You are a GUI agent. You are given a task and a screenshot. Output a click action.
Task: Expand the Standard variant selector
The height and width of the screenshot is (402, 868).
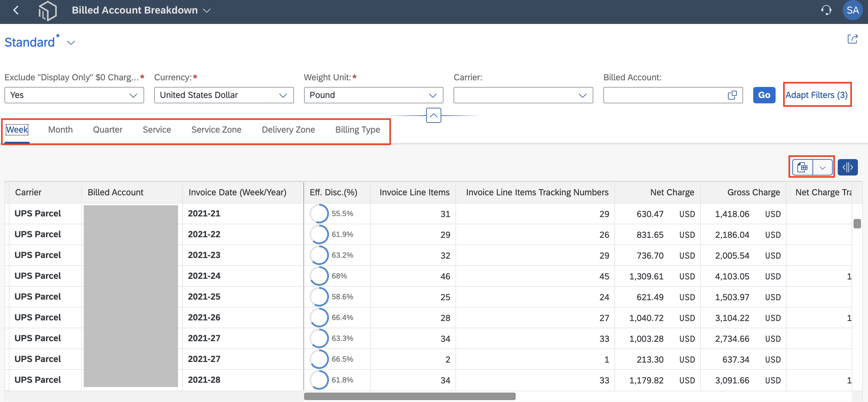[x=71, y=43]
